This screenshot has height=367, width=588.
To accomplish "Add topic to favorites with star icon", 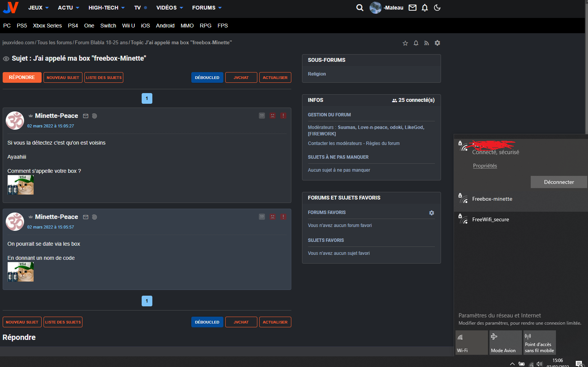I will 405,43.
